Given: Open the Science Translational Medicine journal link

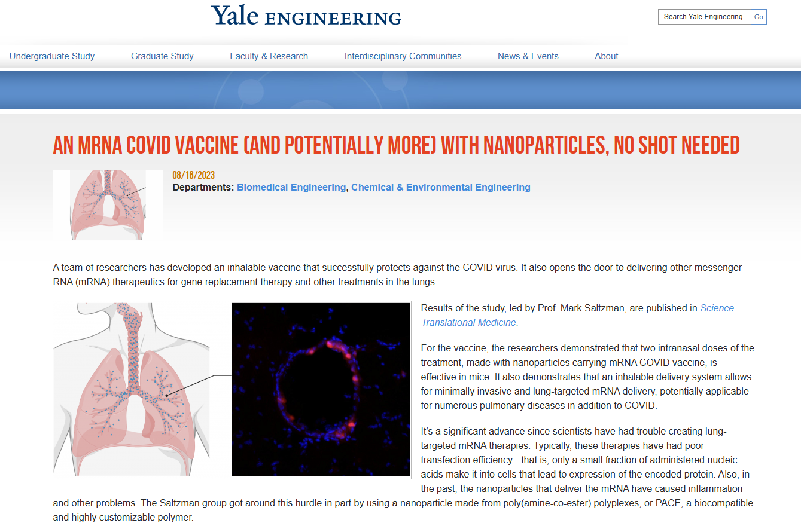Looking at the screenshot, I should pyautogui.click(x=577, y=316).
